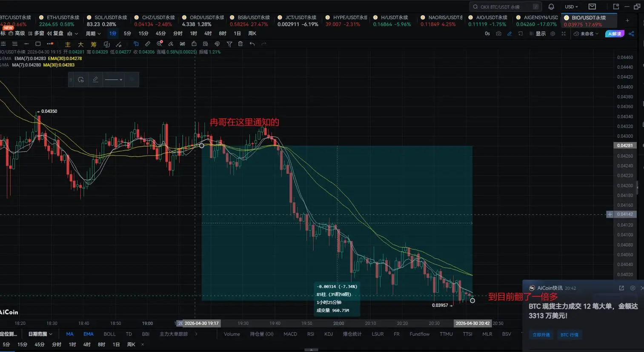Click the 2026-04-30 19:17 time marker
Screen dimensions: 644x352
pyautogui.click(x=201, y=324)
